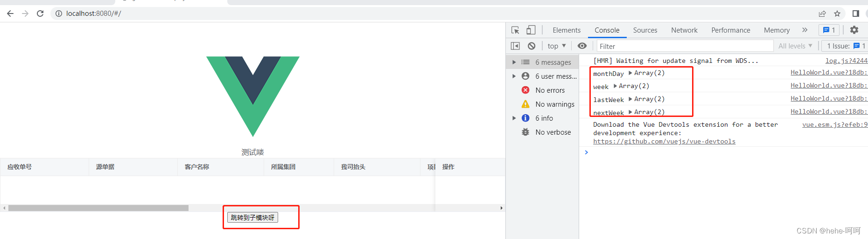Expand the 6 messages sidebar group
The height and width of the screenshot is (239, 868).
click(514, 62)
